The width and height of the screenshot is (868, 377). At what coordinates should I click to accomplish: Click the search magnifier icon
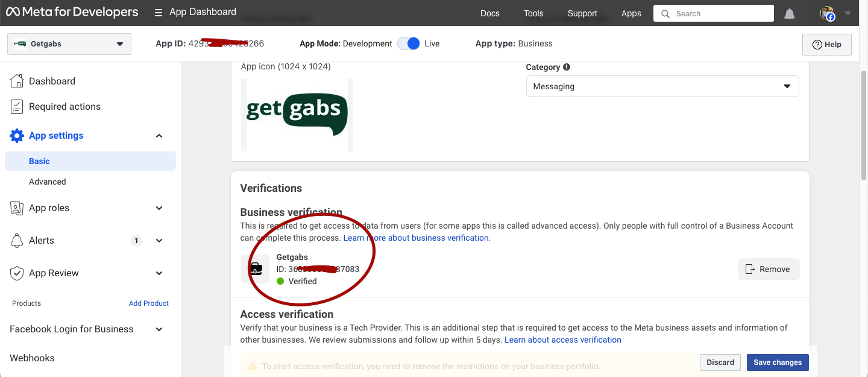665,13
